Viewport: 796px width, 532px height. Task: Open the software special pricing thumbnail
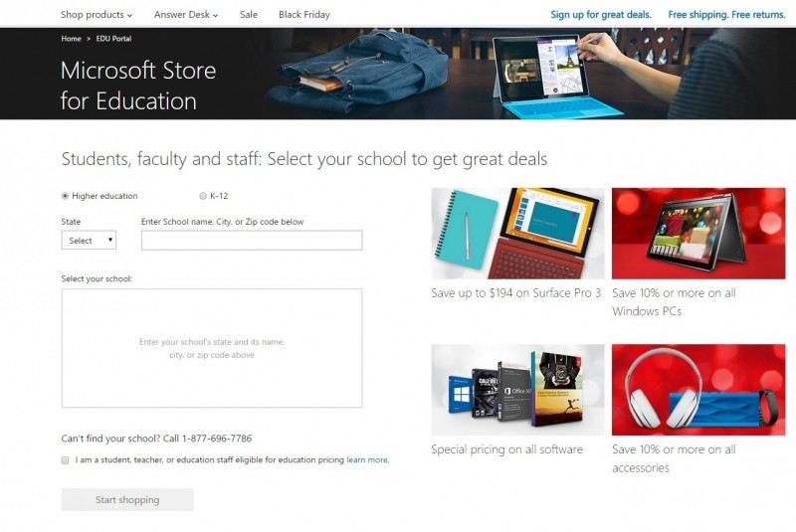tap(517, 390)
